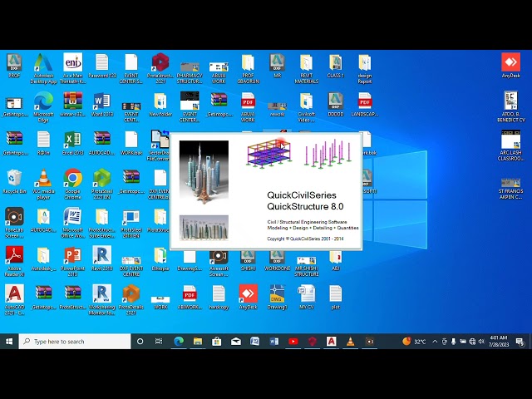The image size is (532, 399).
Task: Open the FoneLab Screen Recorder shortcut
Action: click(14, 223)
